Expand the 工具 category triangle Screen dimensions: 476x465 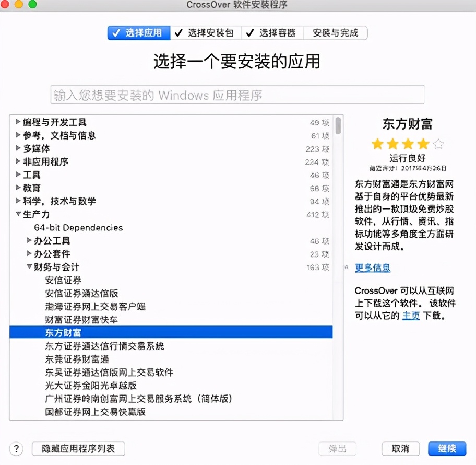[x=18, y=175]
